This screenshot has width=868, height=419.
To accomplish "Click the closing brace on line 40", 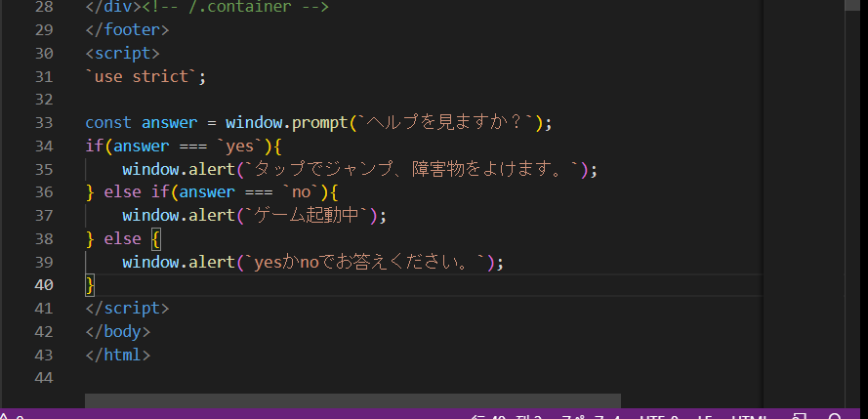I will (x=90, y=285).
